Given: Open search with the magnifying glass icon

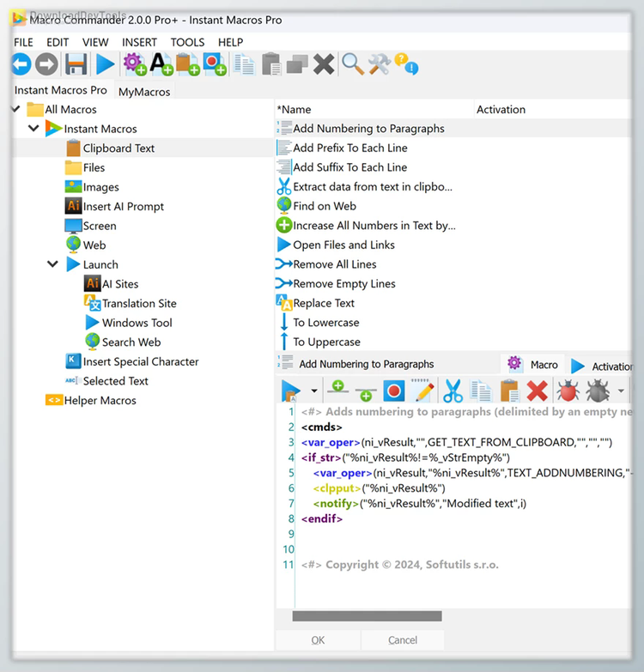Looking at the screenshot, I should pos(352,64).
